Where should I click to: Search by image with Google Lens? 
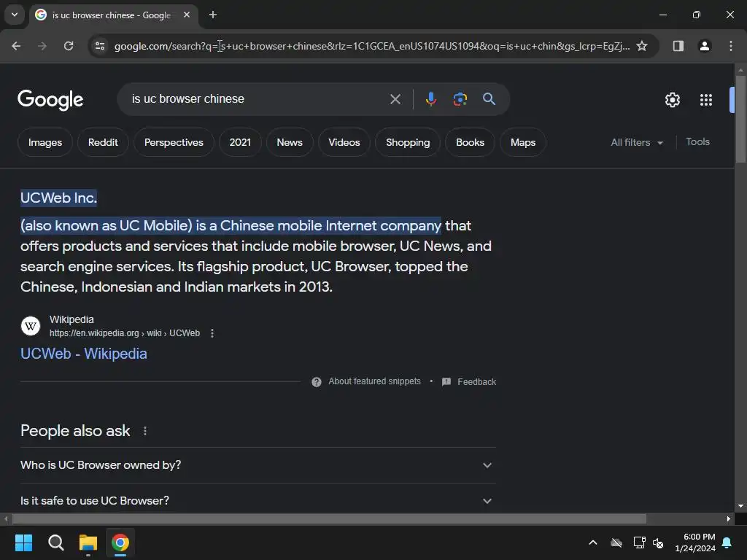point(460,99)
